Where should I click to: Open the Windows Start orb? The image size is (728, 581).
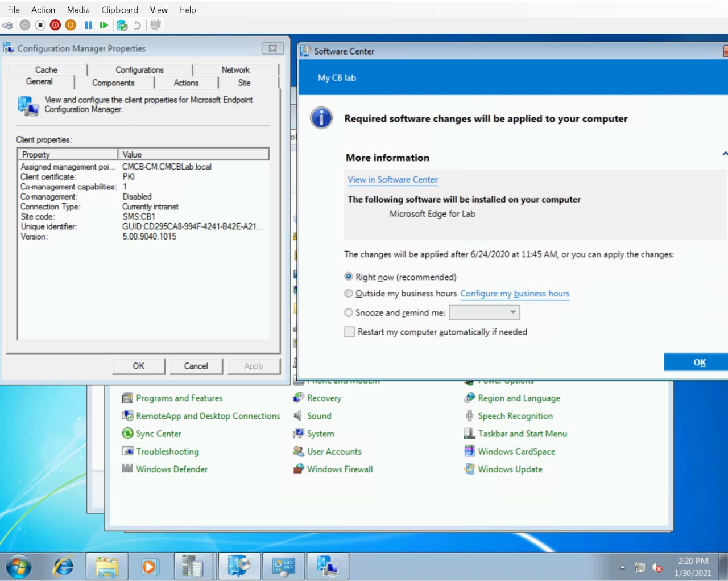pos(18,567)
